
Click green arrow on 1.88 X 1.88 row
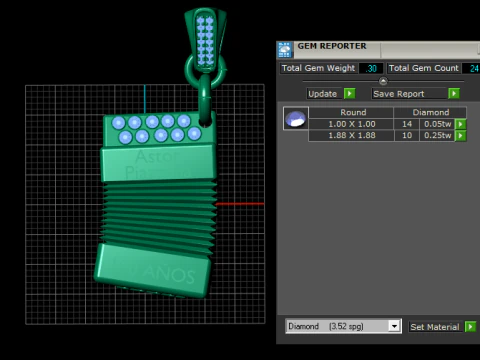(461, 136)
